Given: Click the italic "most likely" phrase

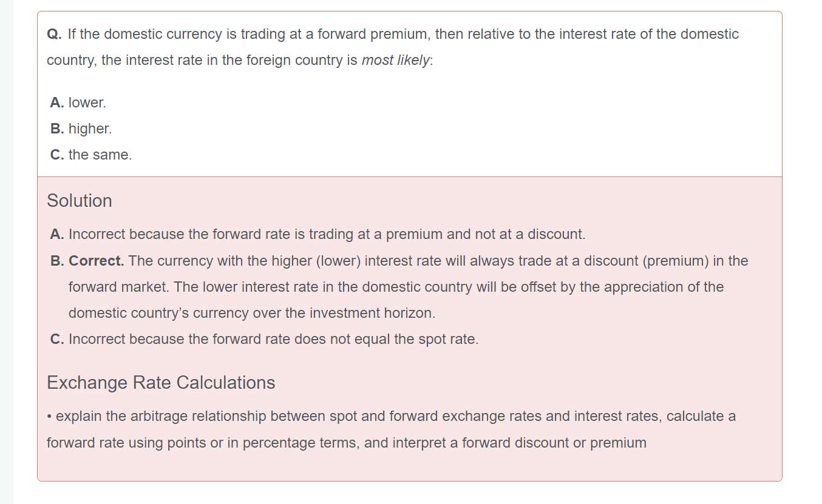Looking at the screenshot, I should (395, 61).
